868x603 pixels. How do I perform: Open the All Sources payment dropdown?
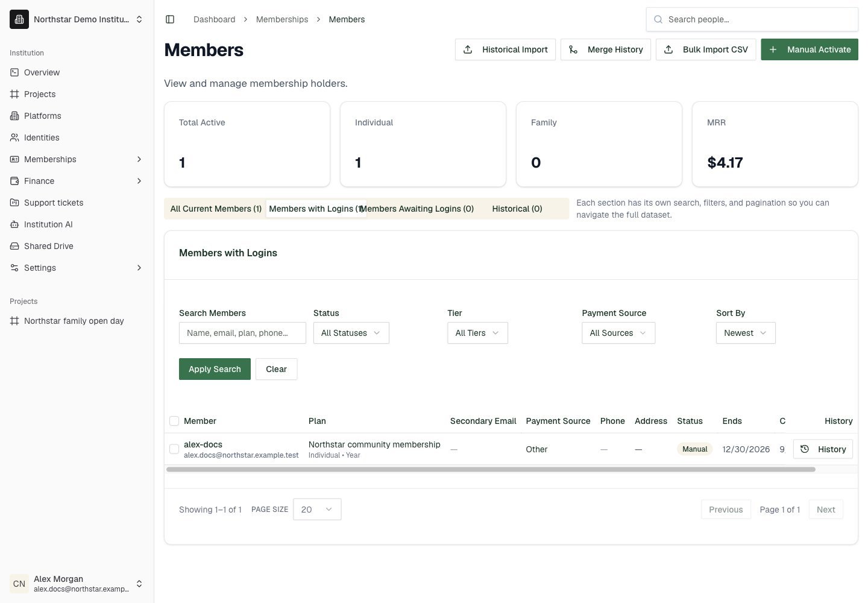pyautogui.click(x=618, y=333)
